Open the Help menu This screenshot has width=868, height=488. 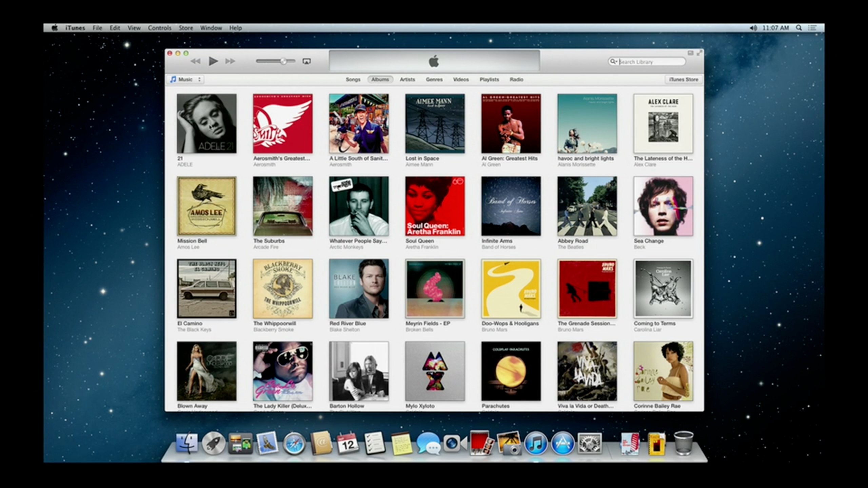tap(235, 28)
